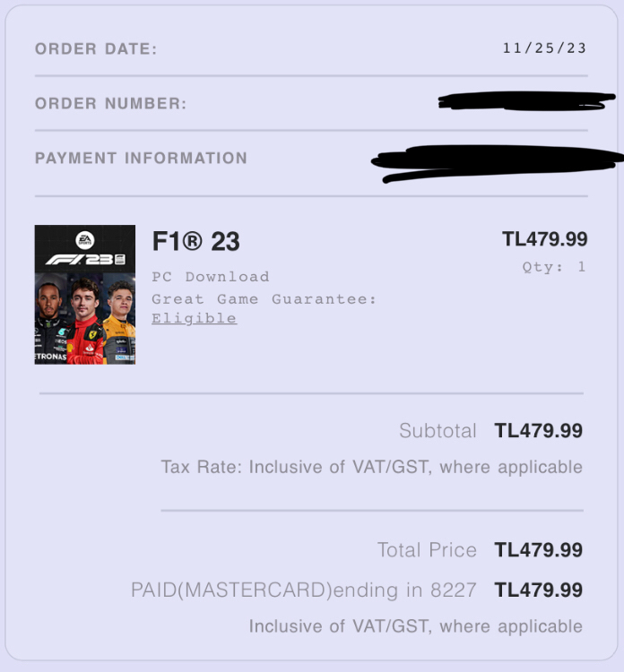Click the EA Sports logo on the cover art
624x672 pixels.
(x=84, y=239)
